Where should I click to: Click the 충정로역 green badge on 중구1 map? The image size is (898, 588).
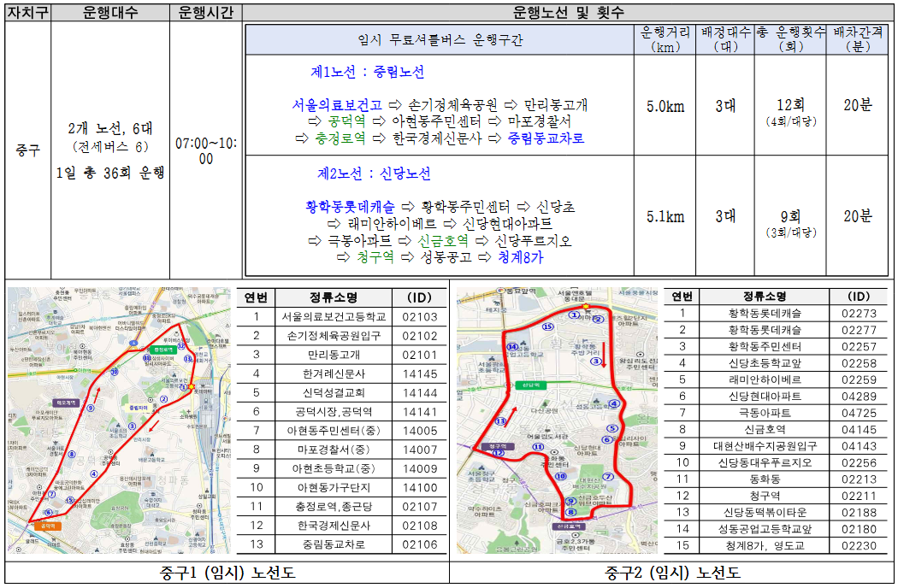point(163,350)
